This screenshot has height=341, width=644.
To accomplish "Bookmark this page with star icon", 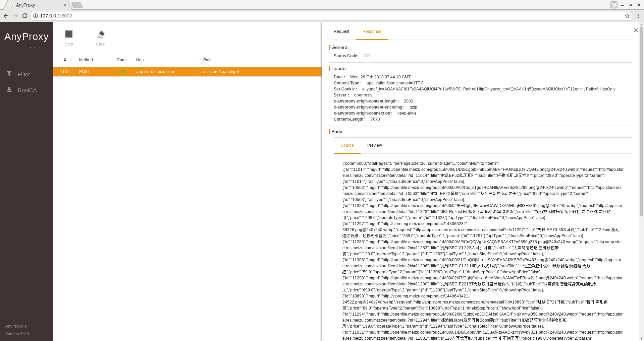I will 627,16.
